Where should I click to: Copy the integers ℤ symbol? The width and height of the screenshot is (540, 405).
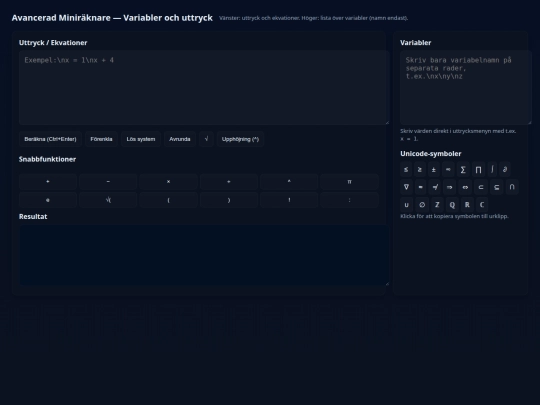(437, 205)
